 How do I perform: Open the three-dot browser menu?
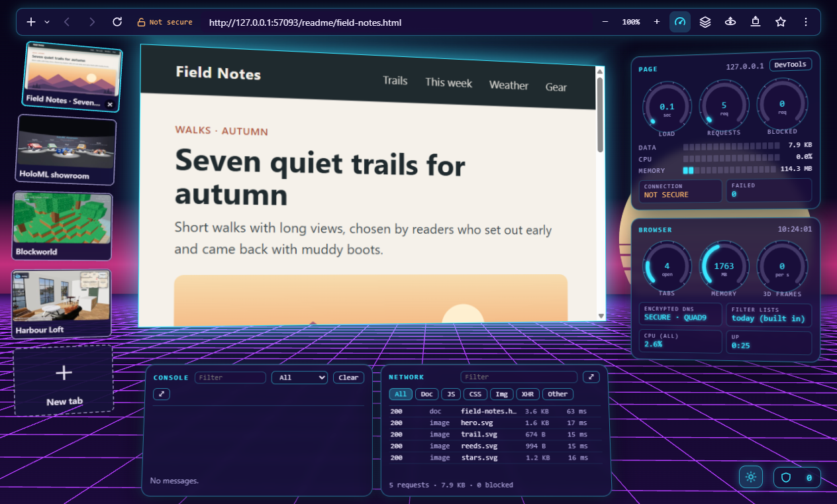pos(806,22)
